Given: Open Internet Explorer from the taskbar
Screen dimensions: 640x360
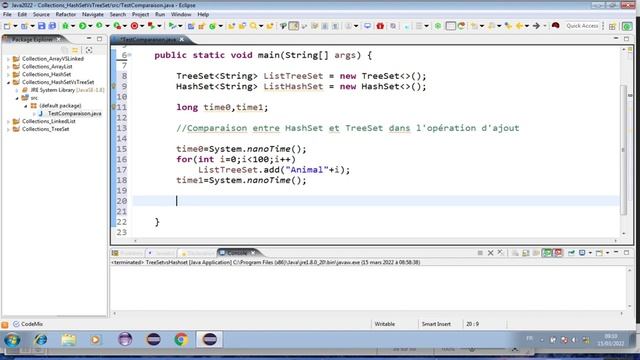Looking at the screenshot, I should click(x=40, y=340).
